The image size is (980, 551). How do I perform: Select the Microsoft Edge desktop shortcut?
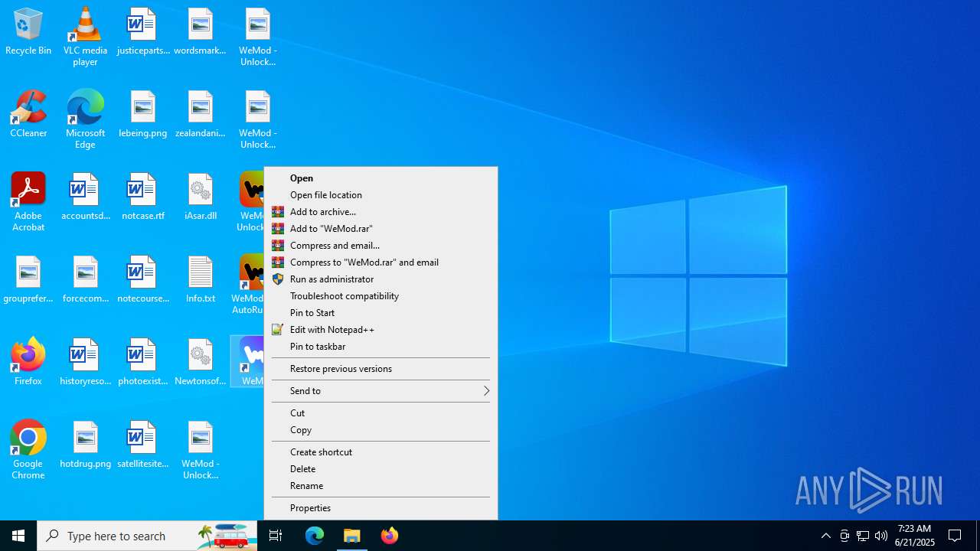pos(85,119)
